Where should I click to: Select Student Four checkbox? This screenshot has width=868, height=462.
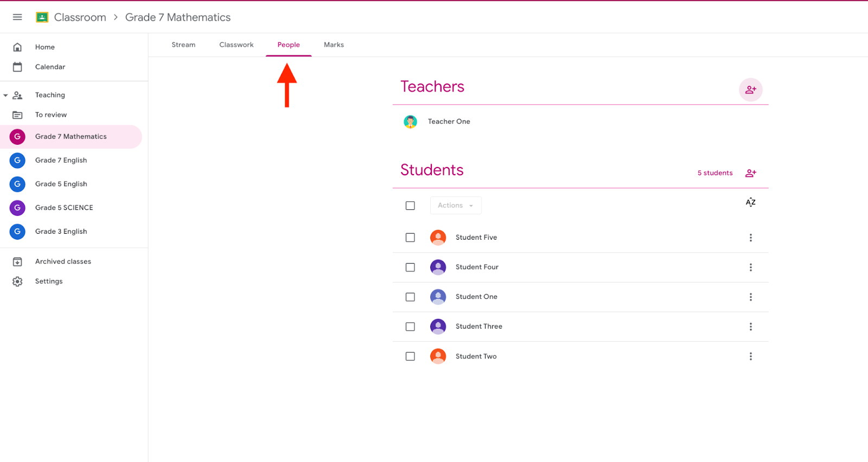coord(410,267)
